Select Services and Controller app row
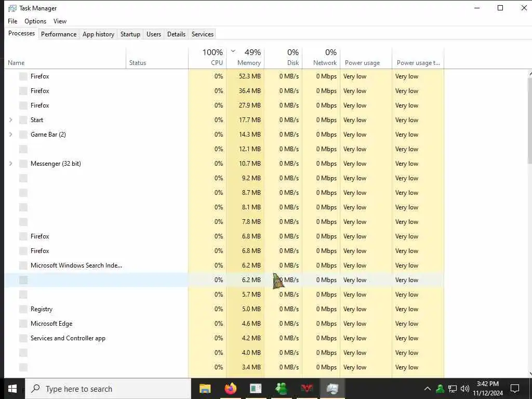Screen dimensions: 532x399 click(224, 338)
